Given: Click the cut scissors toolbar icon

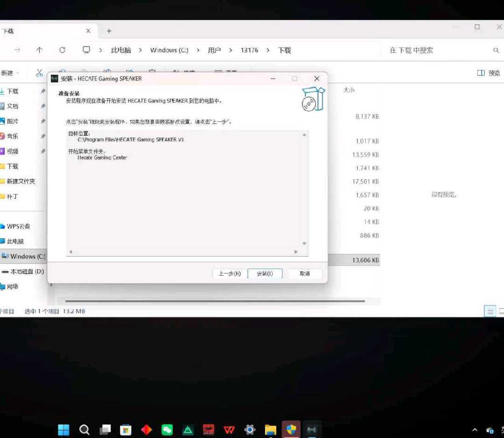Looking at the screenshot, I should pos(40,73).
